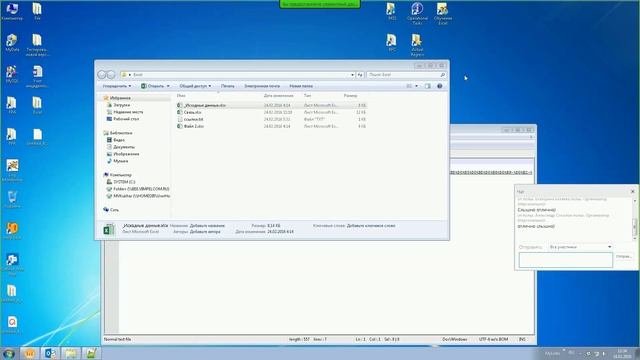Click Добавьте автора in details pane

[205, 231]
